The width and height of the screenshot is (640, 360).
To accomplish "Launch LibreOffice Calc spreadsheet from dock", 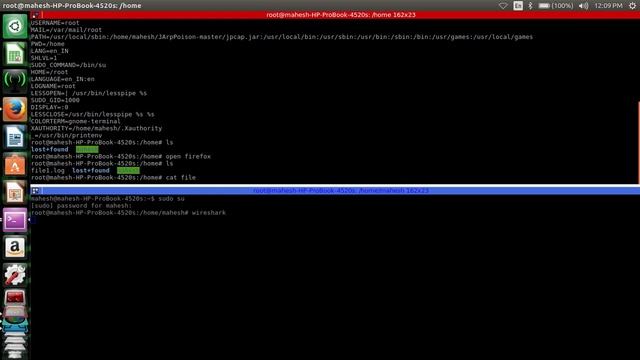I will pos(15,54).
